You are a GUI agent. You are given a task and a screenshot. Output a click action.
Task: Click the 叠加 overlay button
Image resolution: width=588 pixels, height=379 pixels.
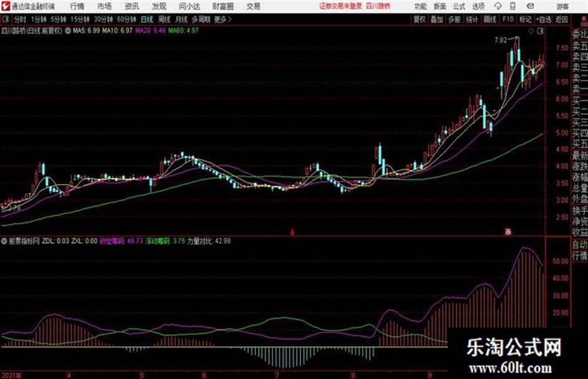437,19
